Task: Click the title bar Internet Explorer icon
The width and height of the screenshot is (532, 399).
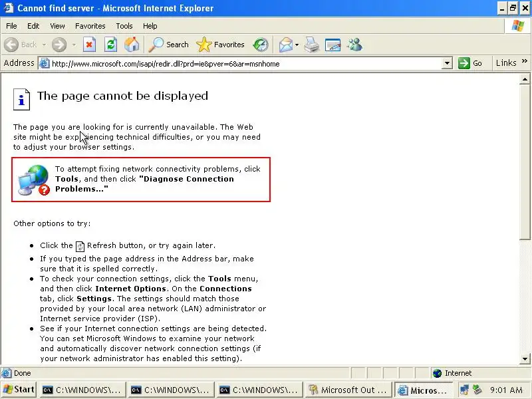Action: [x=8, y=7]
